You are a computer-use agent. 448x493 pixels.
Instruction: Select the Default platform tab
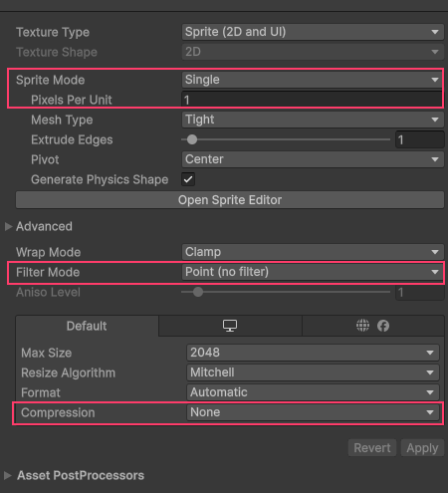[87, 326]
